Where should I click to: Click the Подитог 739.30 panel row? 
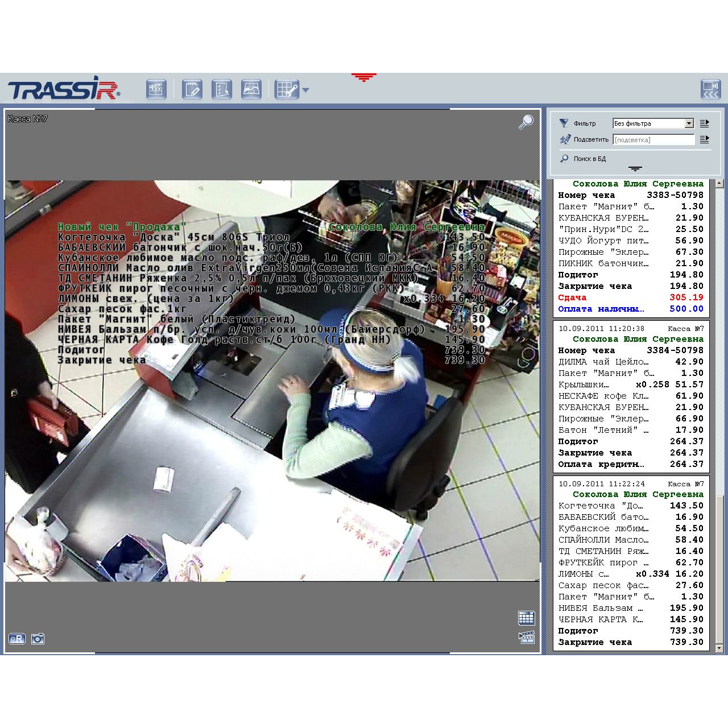(631, 631)
